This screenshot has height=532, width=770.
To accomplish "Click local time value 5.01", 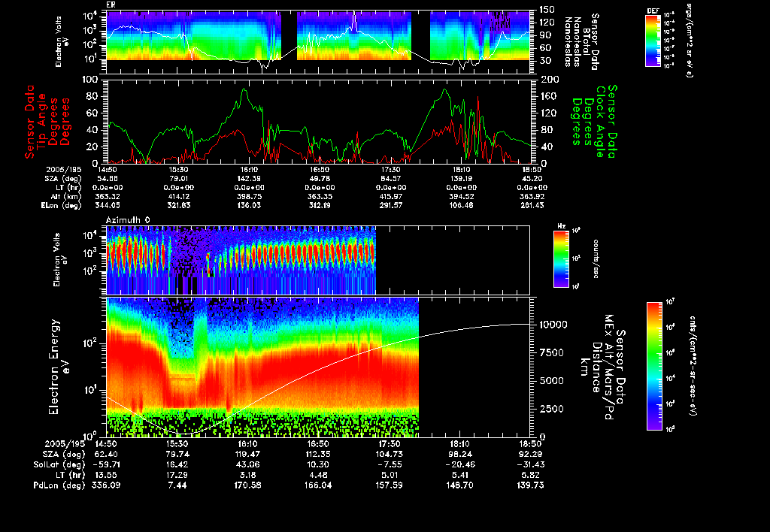I will pyautogui.click(x=389, y=475).
